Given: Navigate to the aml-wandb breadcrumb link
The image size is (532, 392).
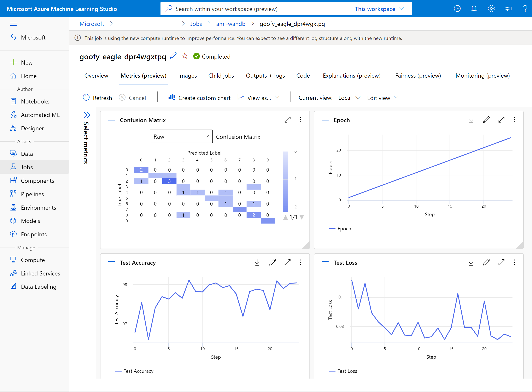Looking at the screenshot, I should (230, 24).
